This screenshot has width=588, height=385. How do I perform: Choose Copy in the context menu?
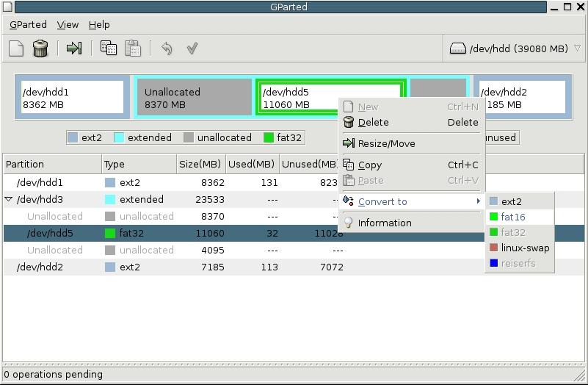pyautogui.click(x=411, y=165)
